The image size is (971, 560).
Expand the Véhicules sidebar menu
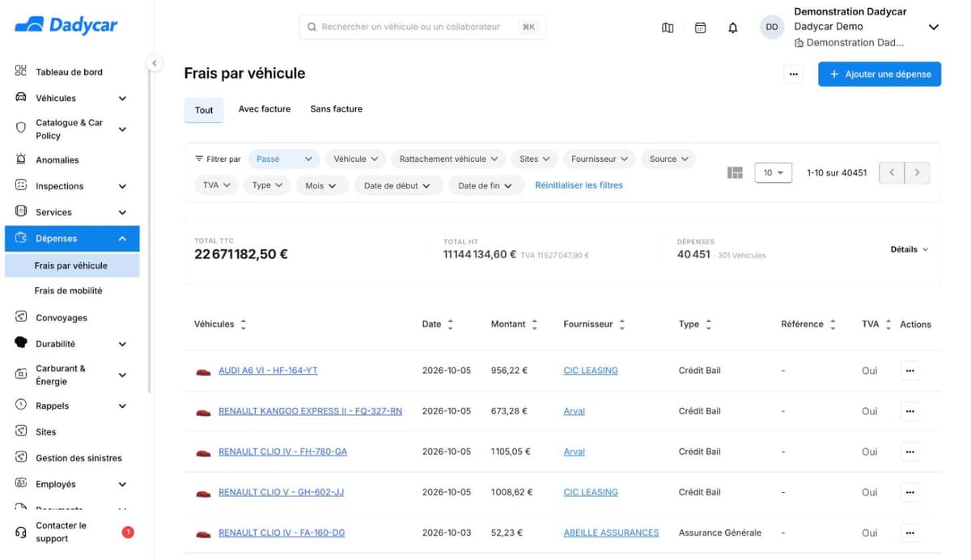[x=122, y=99]
